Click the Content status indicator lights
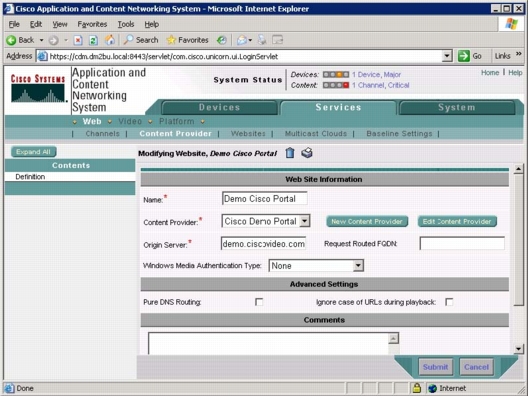Viewport: 530px width, 398px height. pos(336,85)
